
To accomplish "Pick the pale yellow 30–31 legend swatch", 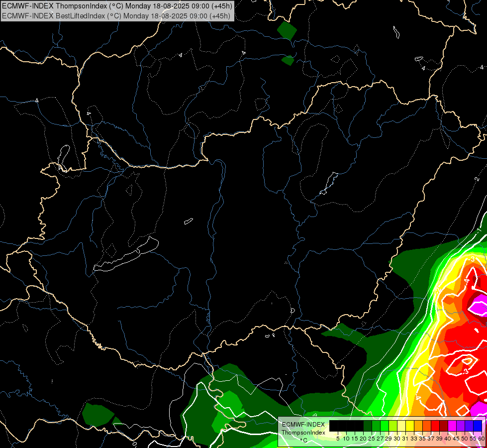I will 401,426.
